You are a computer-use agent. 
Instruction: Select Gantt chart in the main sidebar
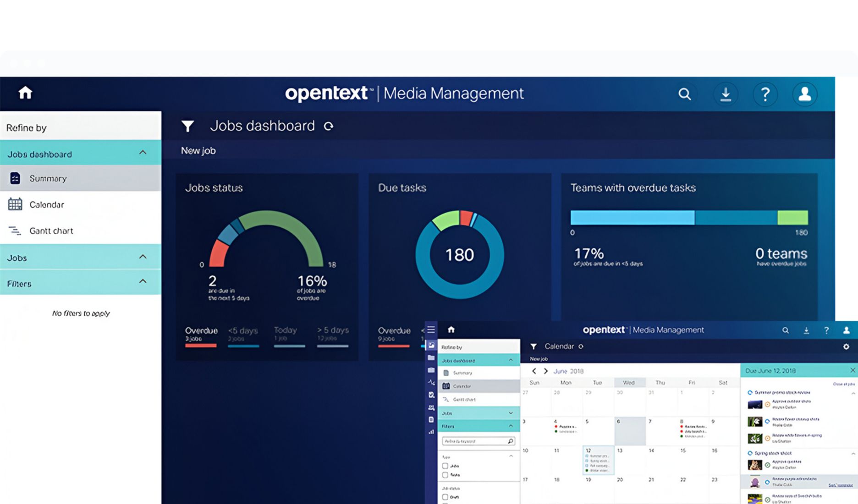[51, 231]
